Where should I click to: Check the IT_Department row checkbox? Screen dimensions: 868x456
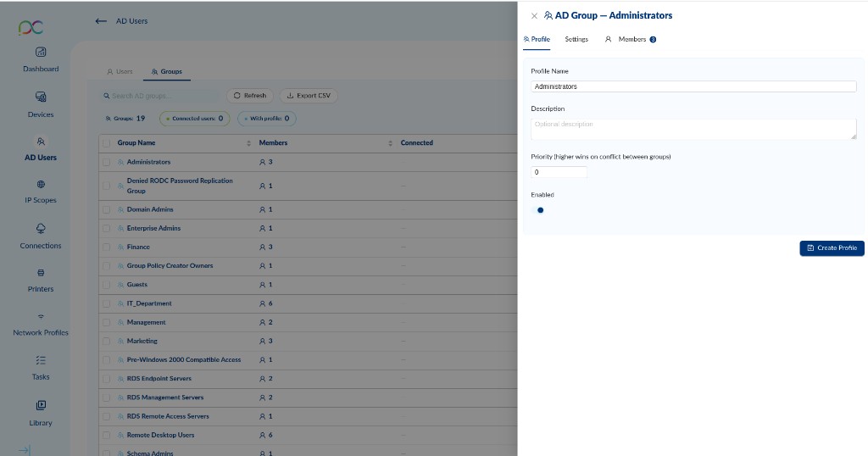pos(106,303)
